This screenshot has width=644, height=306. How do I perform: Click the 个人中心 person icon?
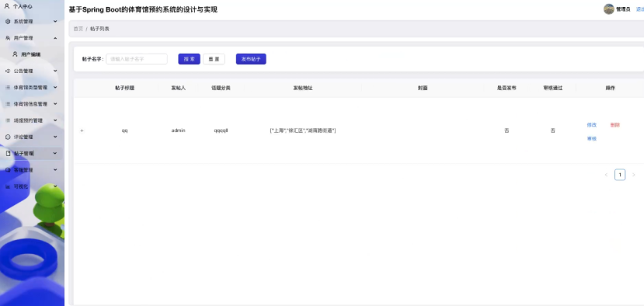point(6,6)
